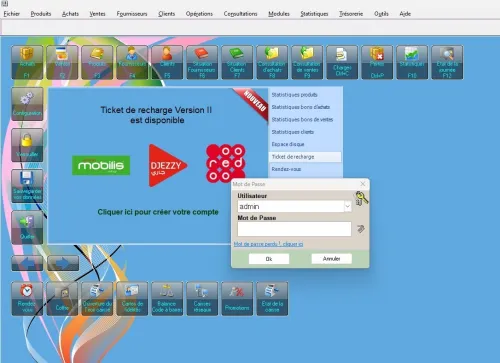Click the Djezzy logo
Viewport: 500px width, 363px height.
coord(168,165)
